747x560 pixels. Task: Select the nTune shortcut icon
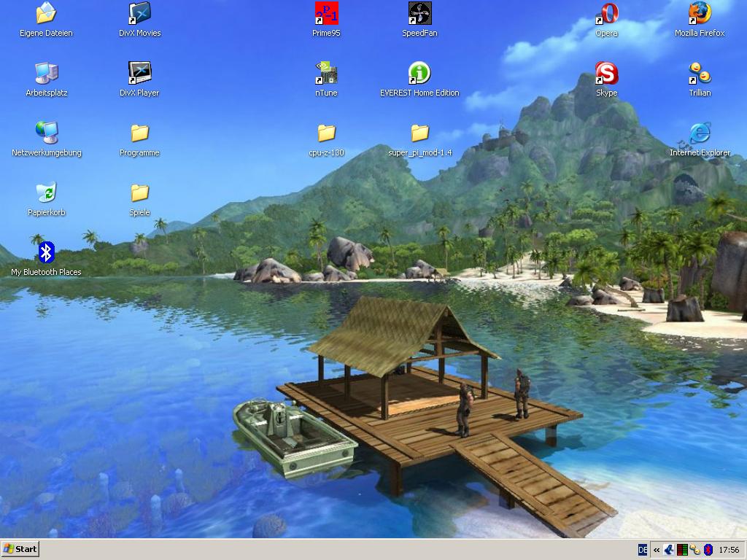point(326,73)
